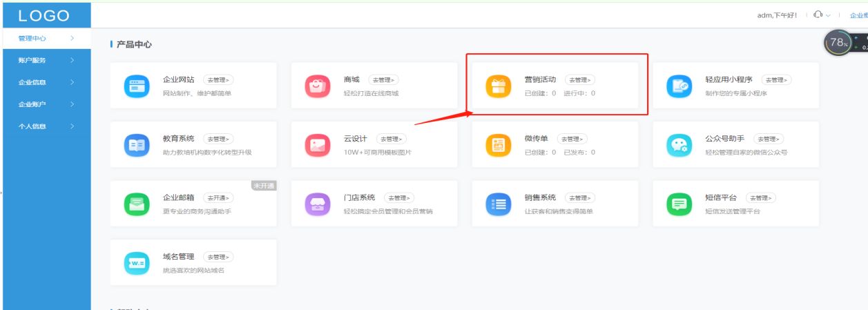Click text 10W+可商用模板图片
This screenshot has width=868, height=310.
[377, 153]
